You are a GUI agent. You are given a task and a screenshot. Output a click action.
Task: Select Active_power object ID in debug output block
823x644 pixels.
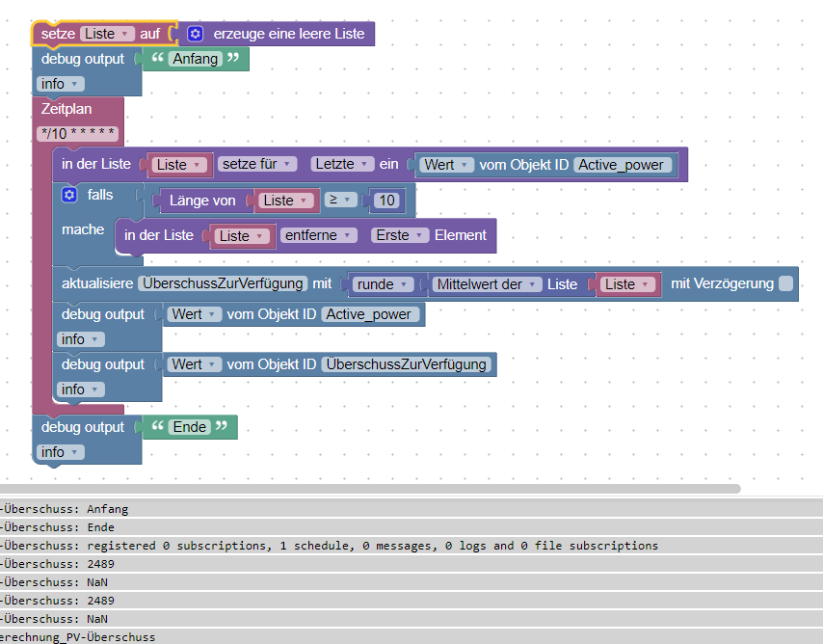[x=369, y=314]
